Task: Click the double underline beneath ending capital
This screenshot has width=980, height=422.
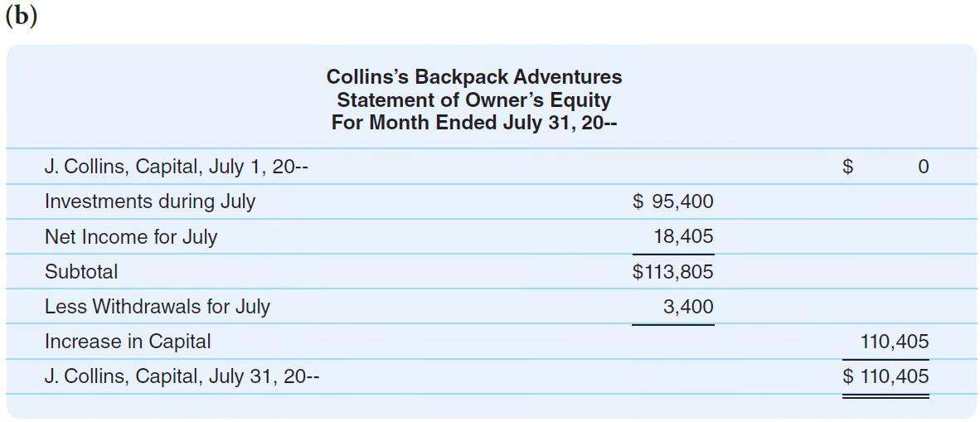Action: point(885,395)
